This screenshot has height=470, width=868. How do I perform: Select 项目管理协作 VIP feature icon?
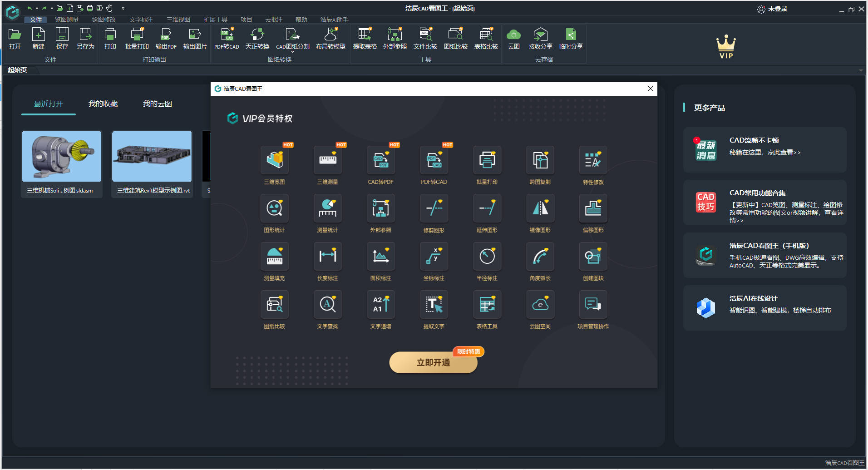[x=593, y=304]
